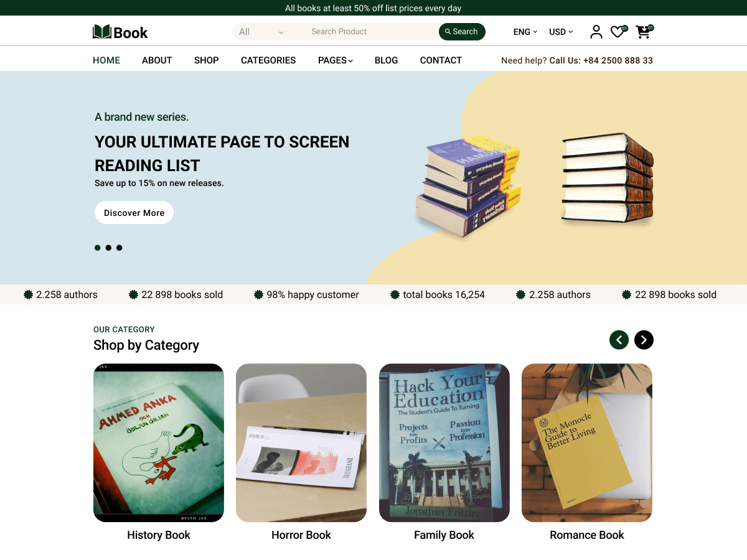Open the wishlist heart icon
Image resolution: width=747 pixels, height=560 pixels.
coord(617,31)
